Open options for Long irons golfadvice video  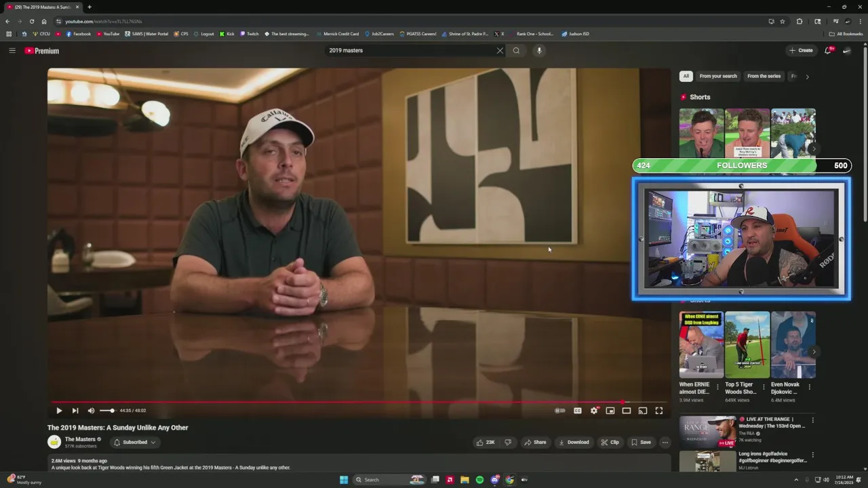812,455
